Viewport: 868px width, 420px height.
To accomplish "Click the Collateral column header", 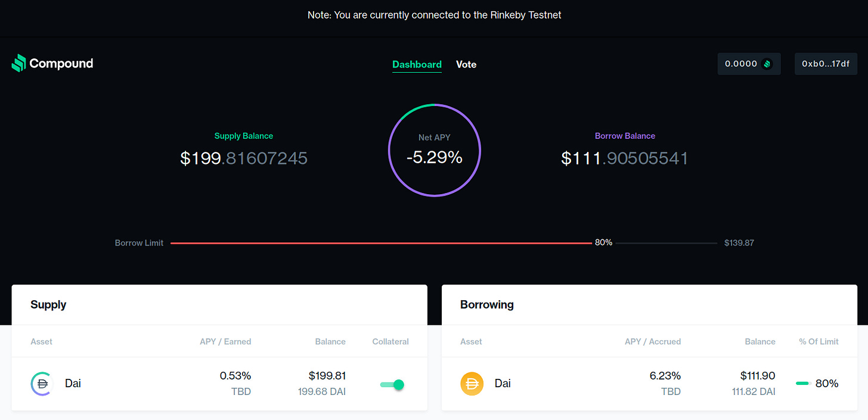I will pos(390,341).
